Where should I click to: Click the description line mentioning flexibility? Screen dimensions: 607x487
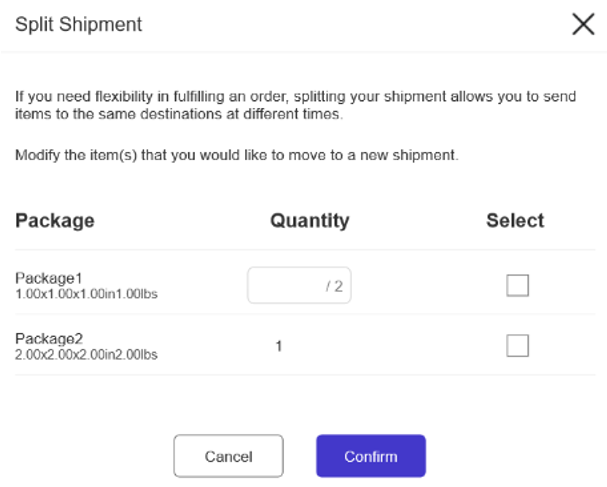point(295,96)
